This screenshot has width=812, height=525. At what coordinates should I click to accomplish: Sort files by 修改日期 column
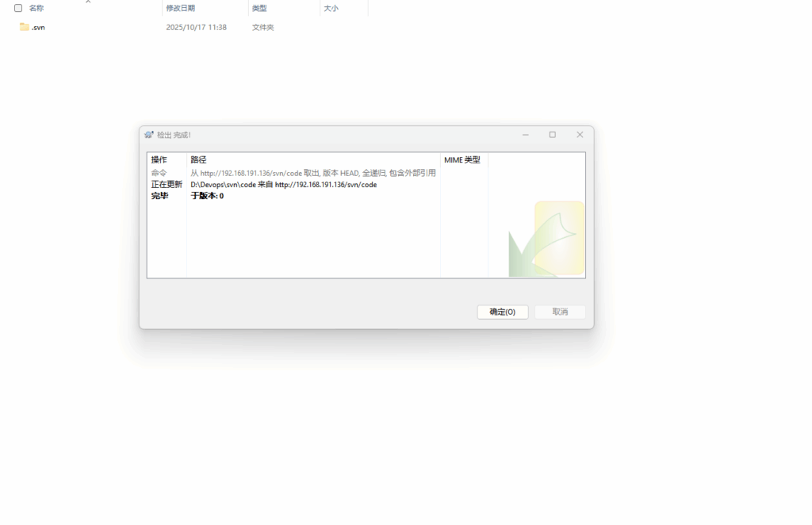coord(180,8)
